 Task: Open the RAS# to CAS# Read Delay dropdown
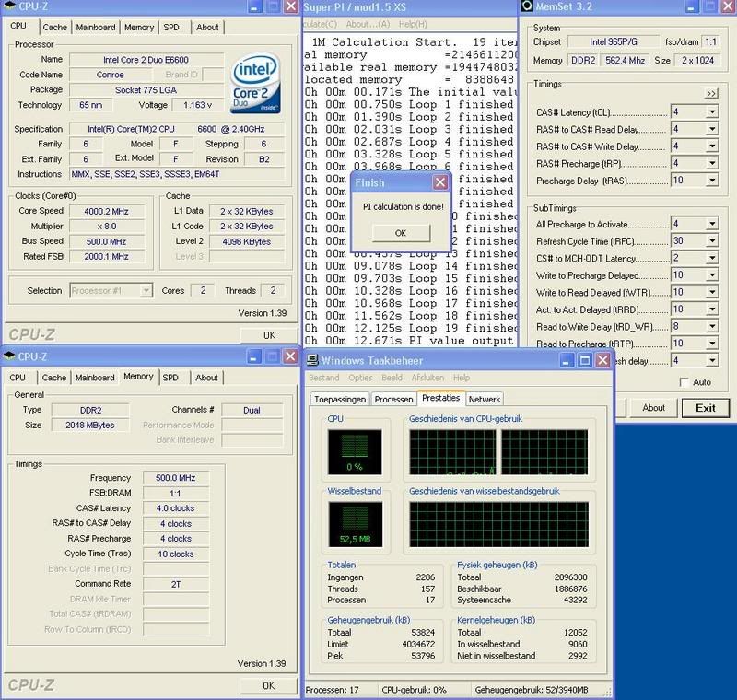(x=712, y=129)
